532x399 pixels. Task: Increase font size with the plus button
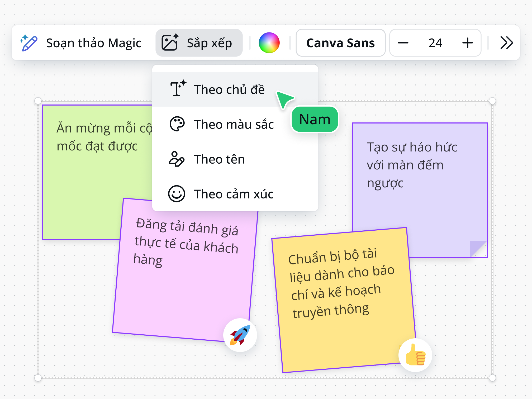[467, 43]
